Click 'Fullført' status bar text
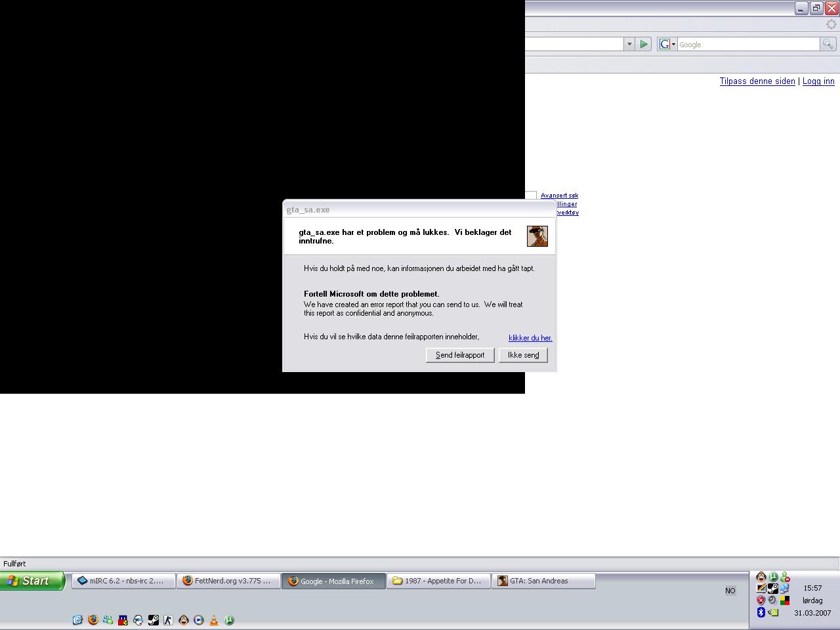This screenshot has height=630, width=840. [14, 564]
